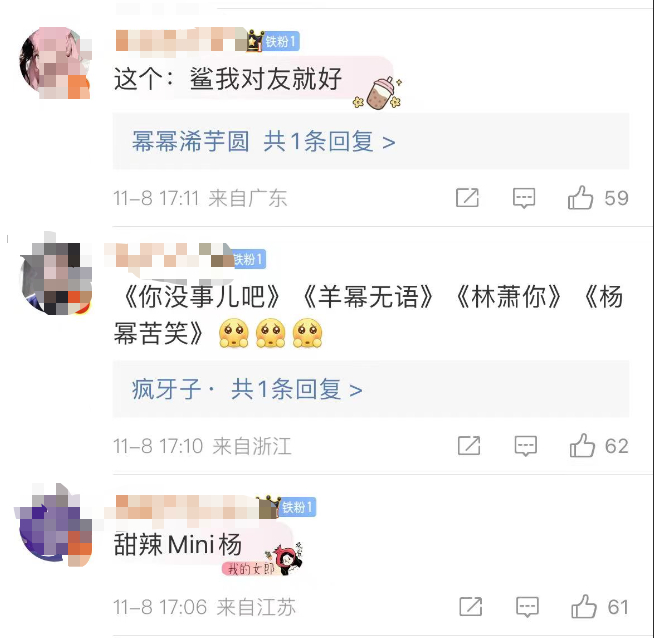Image resolution: width=654 pixels, height=638 pixels.
Task: Reply to the 鲨我对友就好 comment
Action: [524, 198]
